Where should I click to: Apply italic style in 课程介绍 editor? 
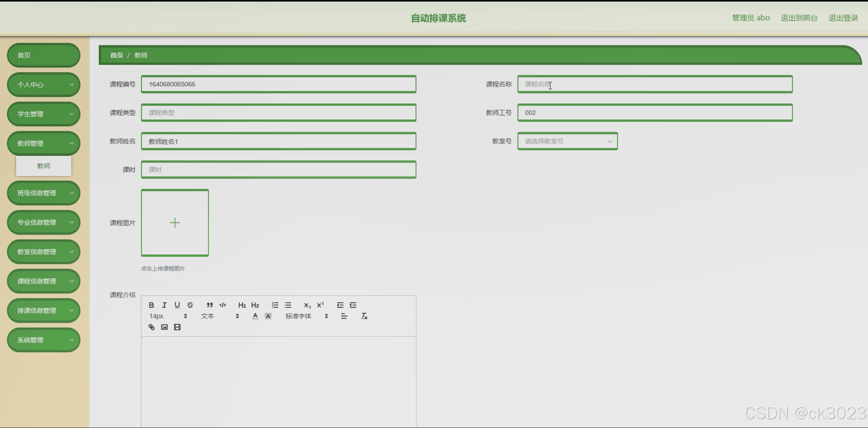[164, 305]
